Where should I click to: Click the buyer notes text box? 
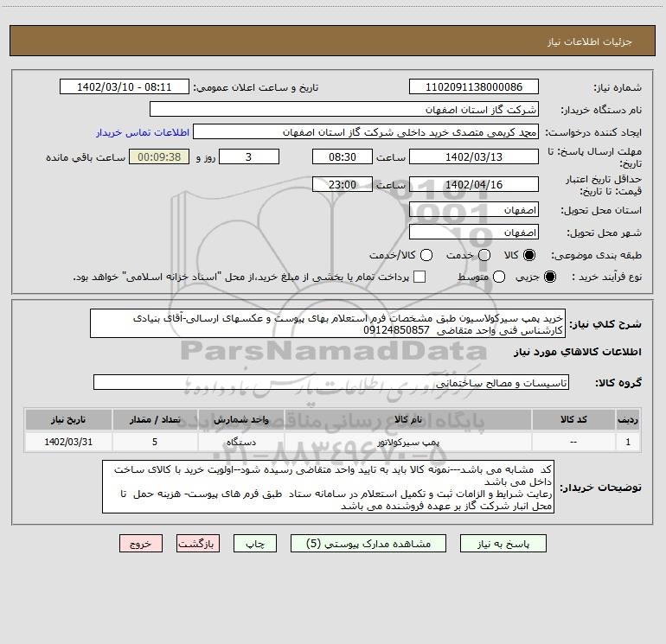(329, 487)
